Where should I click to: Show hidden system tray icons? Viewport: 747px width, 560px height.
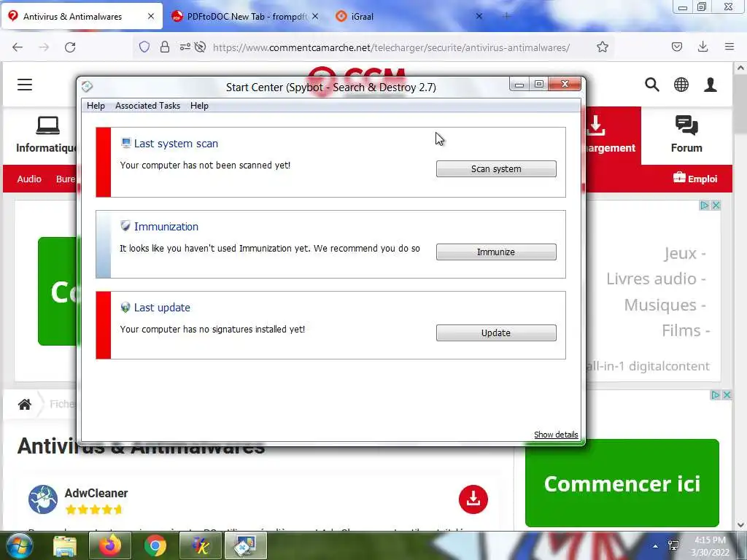click(656, 546)
